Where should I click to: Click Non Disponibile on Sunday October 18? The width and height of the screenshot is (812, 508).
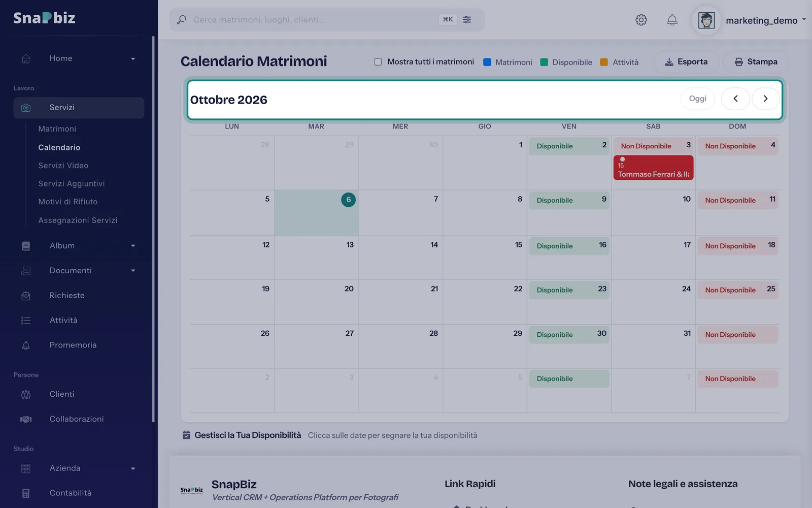pyautogui.click(x=737, y=246)
